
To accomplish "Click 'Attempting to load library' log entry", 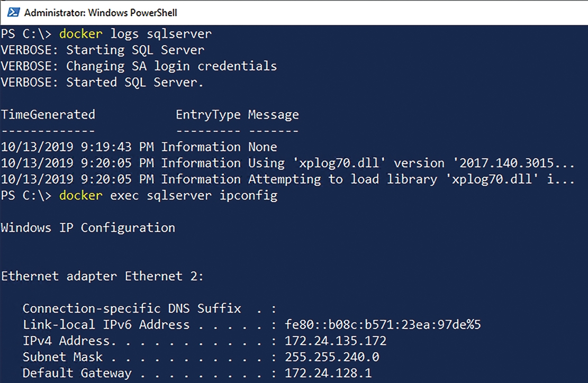I will tap(287, 179).
